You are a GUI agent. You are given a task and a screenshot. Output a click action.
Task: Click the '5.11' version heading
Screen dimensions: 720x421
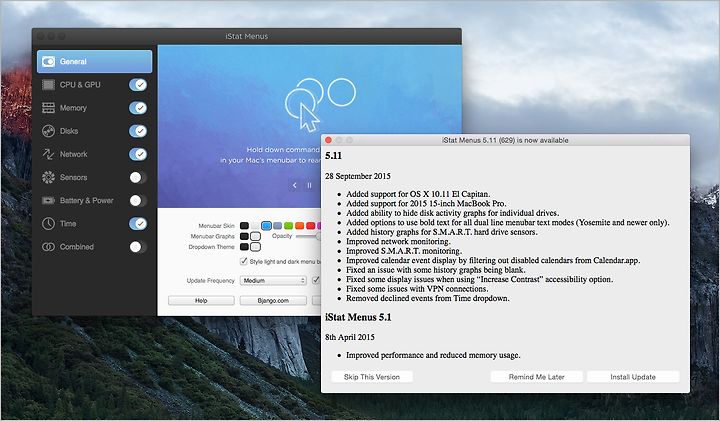coord(333,156)
